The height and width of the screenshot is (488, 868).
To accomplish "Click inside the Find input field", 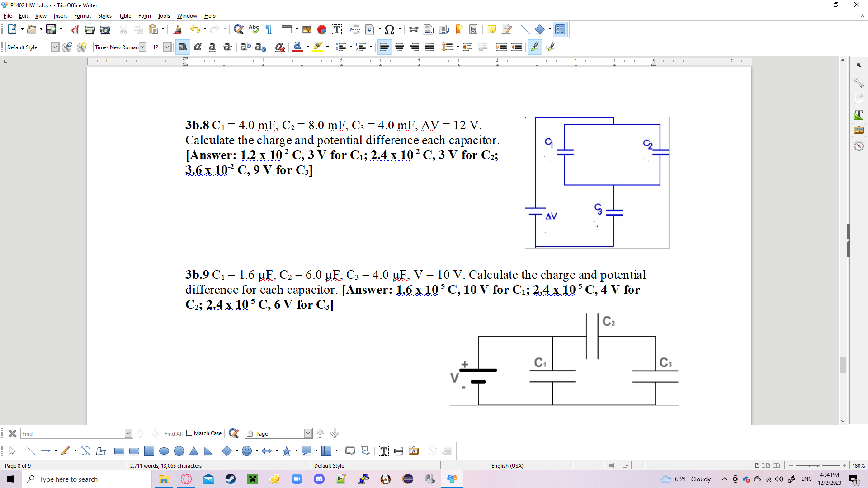I will click(72, 433).
